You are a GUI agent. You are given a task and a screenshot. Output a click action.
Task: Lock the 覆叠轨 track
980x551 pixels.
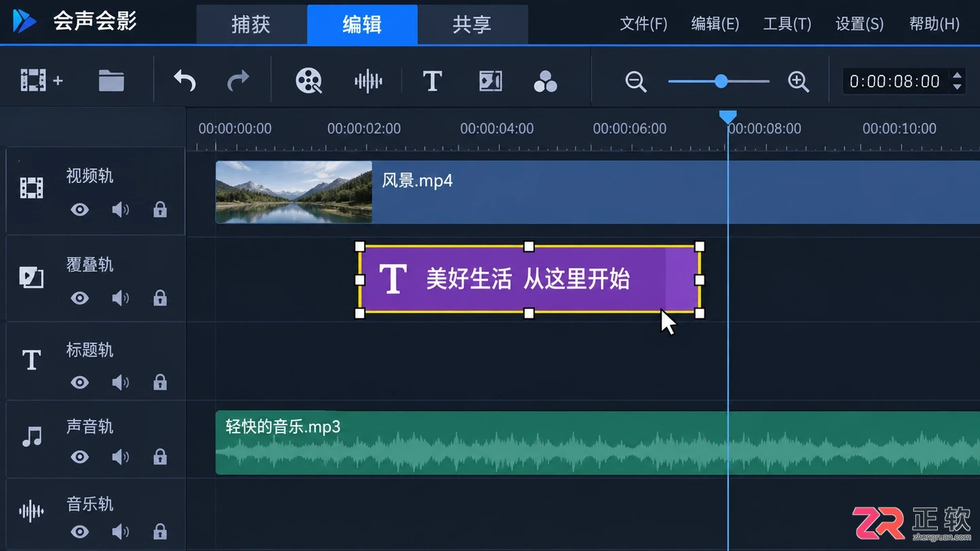pyautogui.click(x=160, y=298)
